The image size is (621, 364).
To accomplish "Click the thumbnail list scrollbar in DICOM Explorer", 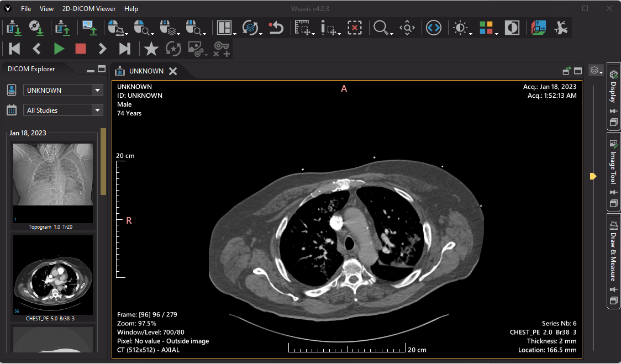I will coord(103,162).
